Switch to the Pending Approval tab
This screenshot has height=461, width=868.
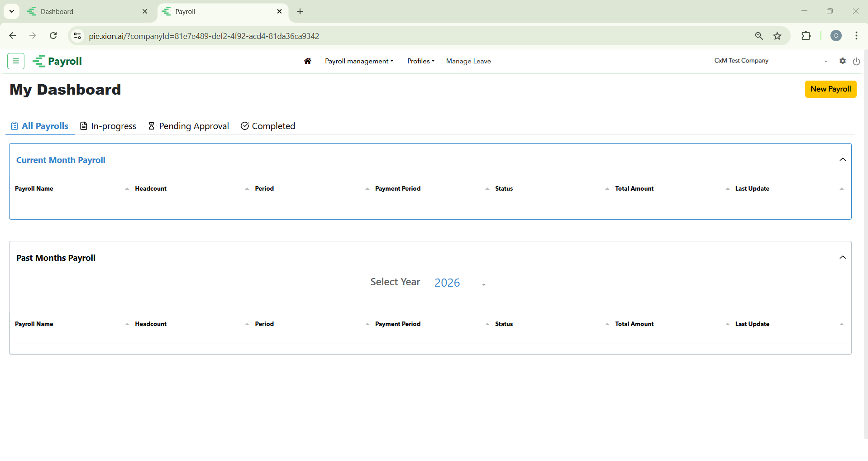click(x=189, y=126)
